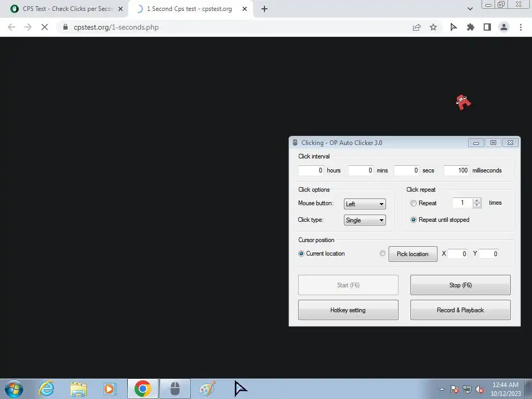Bookmark this tab with the star icon
Viewport: 532px width, 399px height.
pyautogui.click(x=433, y=27)
